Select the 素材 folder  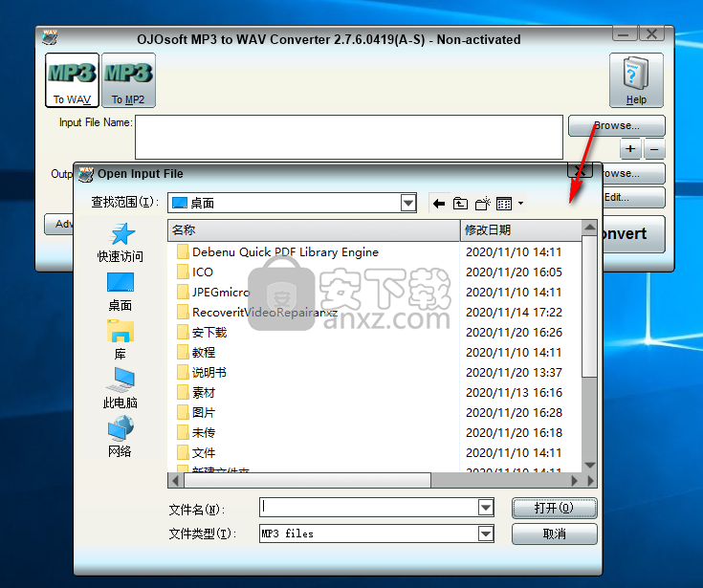(196, 393)
